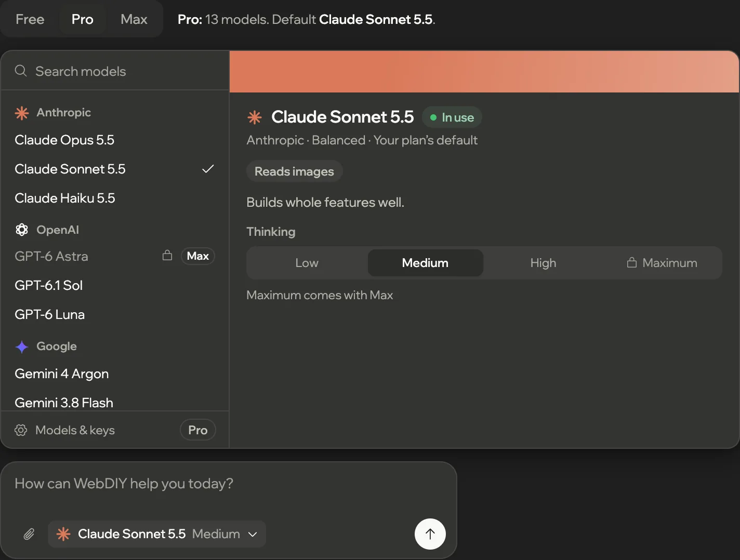Send the message with the arrow button

coord(430,534)
